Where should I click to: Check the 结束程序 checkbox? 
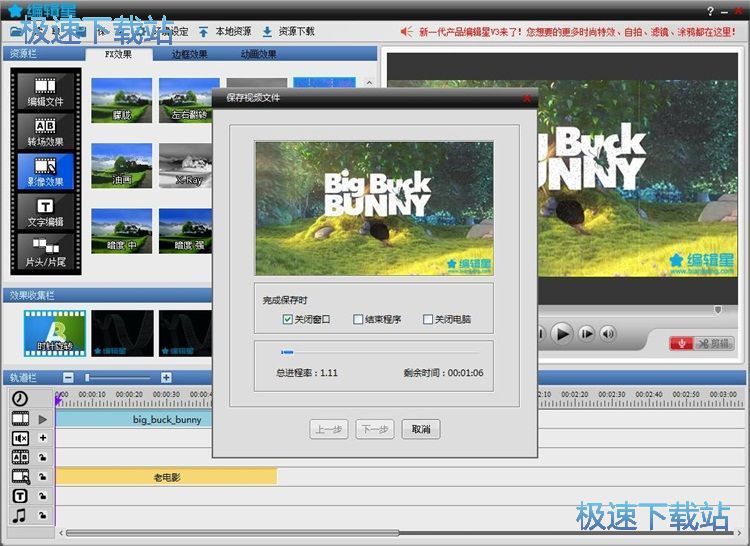pyautogui.click(x=357, y=319)
